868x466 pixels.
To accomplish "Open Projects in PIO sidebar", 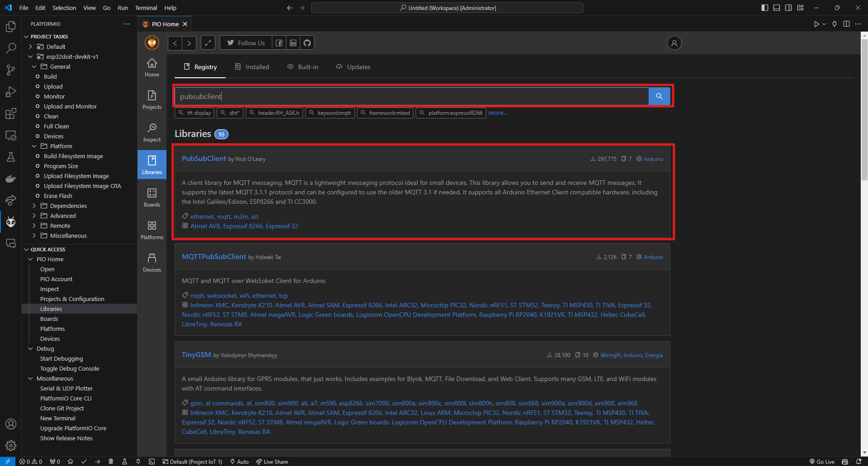I will [152, 100].
